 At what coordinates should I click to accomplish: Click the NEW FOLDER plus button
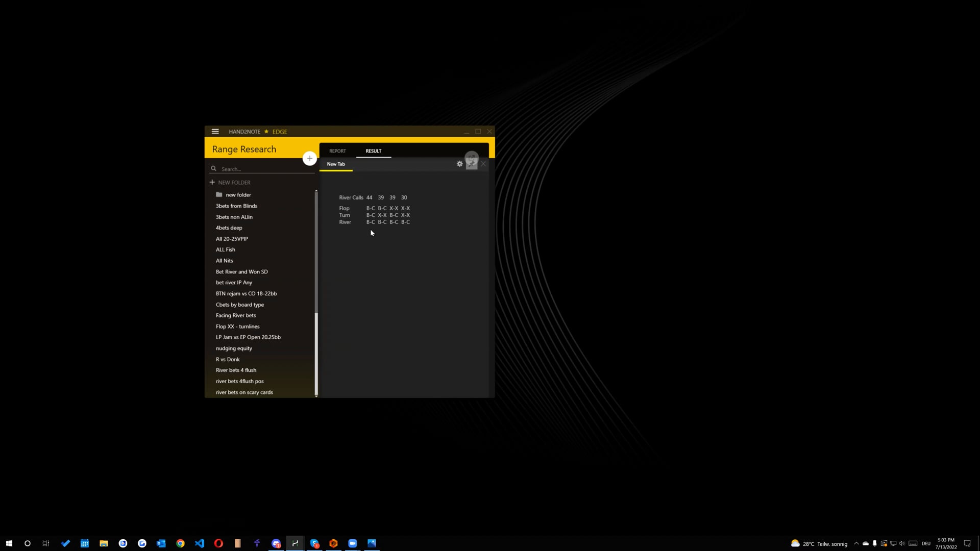pyautogui.click(x=212, y=182)
